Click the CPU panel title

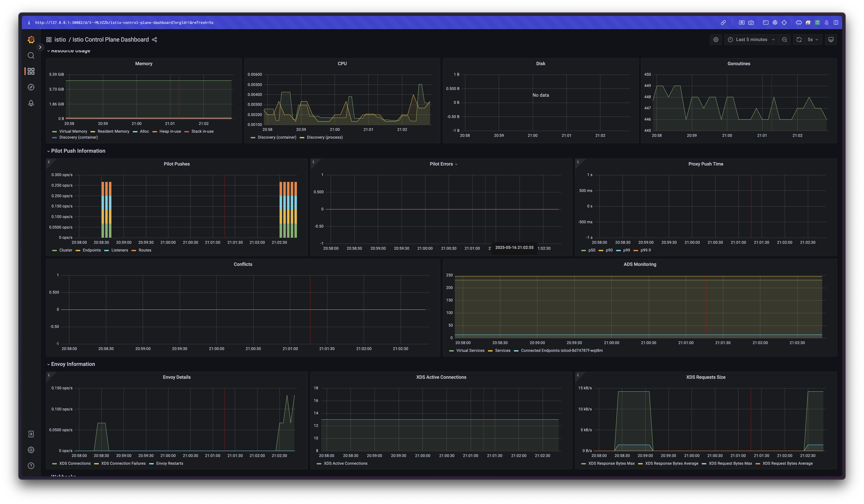pyautogui.click(x=342, y=64)
